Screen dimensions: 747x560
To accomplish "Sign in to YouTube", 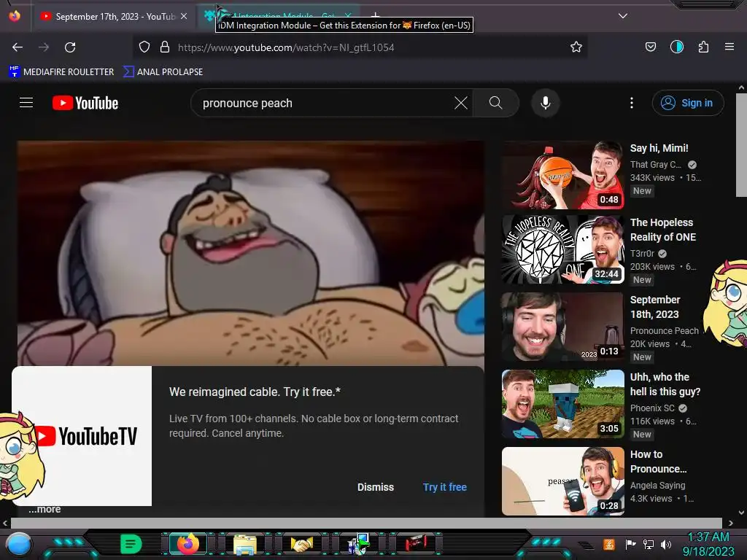I will [688, 103].
